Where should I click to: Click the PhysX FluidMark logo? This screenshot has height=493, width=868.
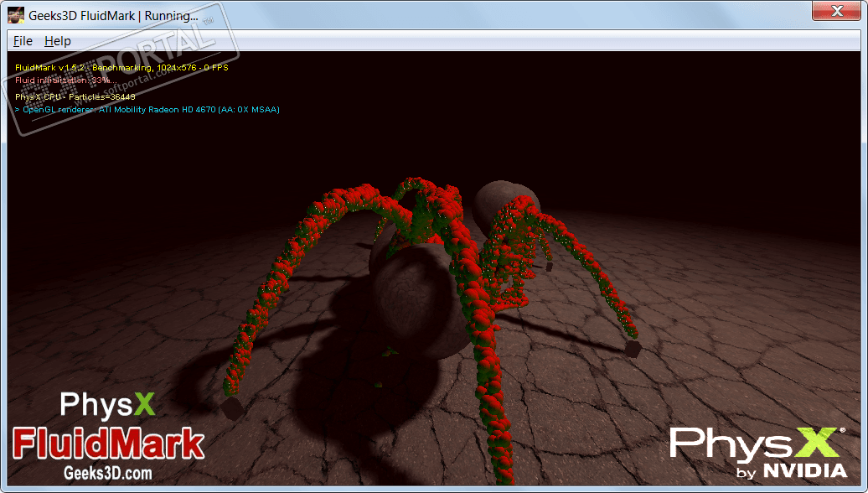pos(109,425)
